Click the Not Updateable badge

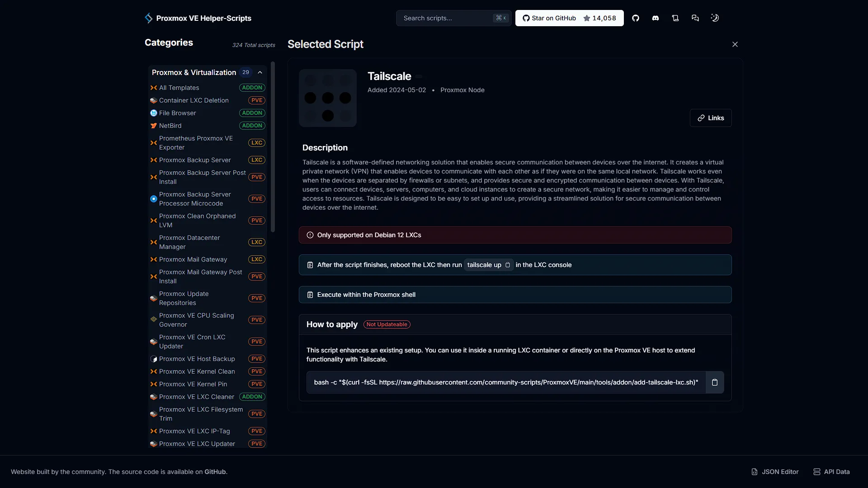387,324
